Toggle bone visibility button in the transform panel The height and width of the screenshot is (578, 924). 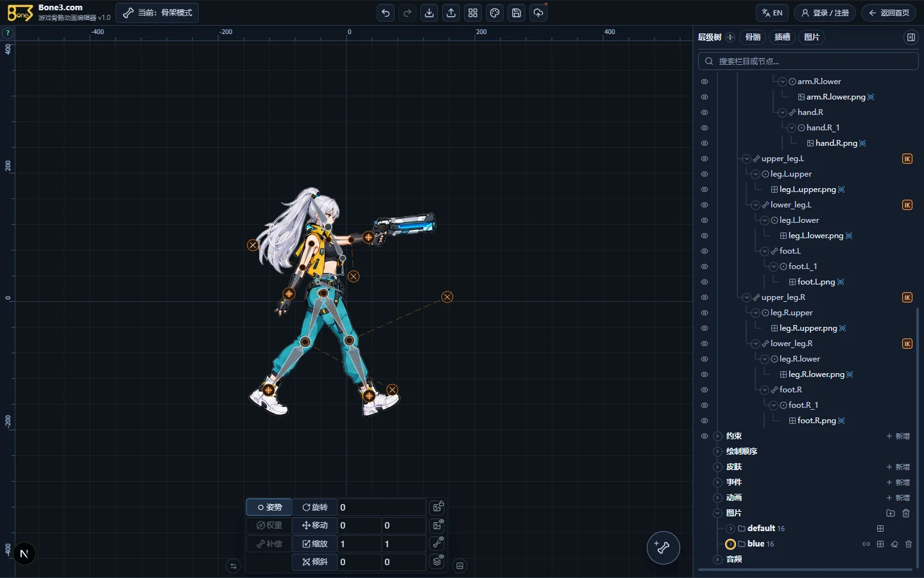(438, 543)
